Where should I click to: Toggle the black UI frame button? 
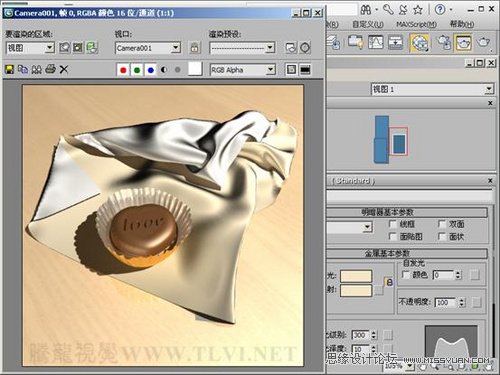click(x=305, y=70)
